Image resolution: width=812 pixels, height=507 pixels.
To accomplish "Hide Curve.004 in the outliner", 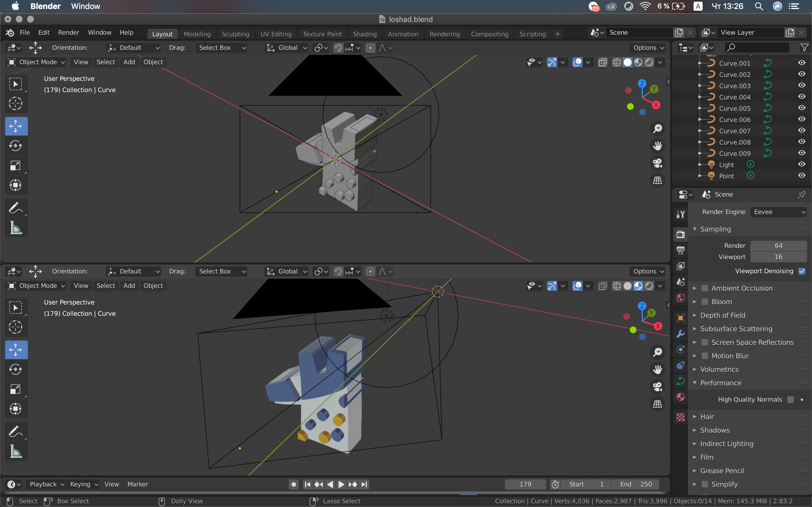I will coord(802,97).
